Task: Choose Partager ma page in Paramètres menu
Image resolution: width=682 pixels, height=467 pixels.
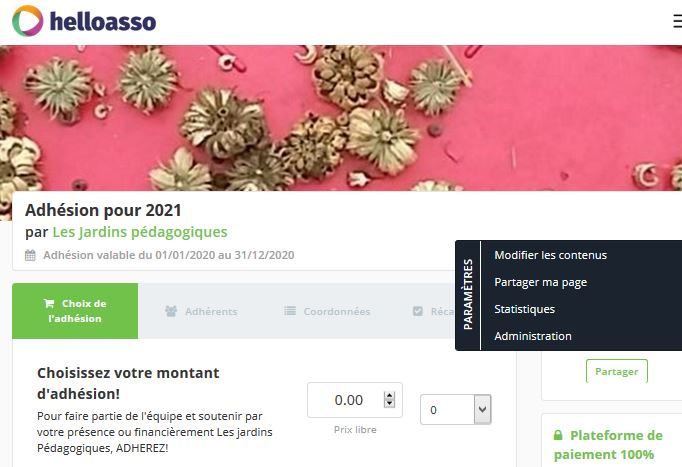Action: point(541,282)
